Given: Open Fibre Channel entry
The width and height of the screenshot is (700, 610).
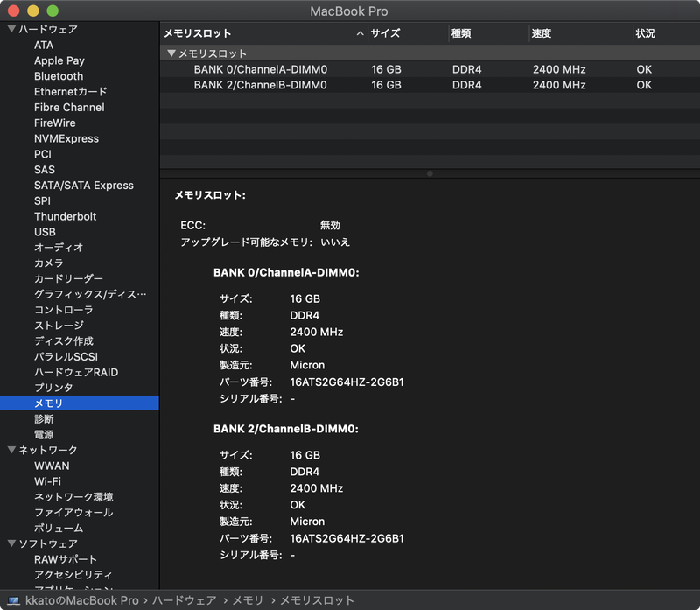Looking at the screenshot, I should coord(69,107).
